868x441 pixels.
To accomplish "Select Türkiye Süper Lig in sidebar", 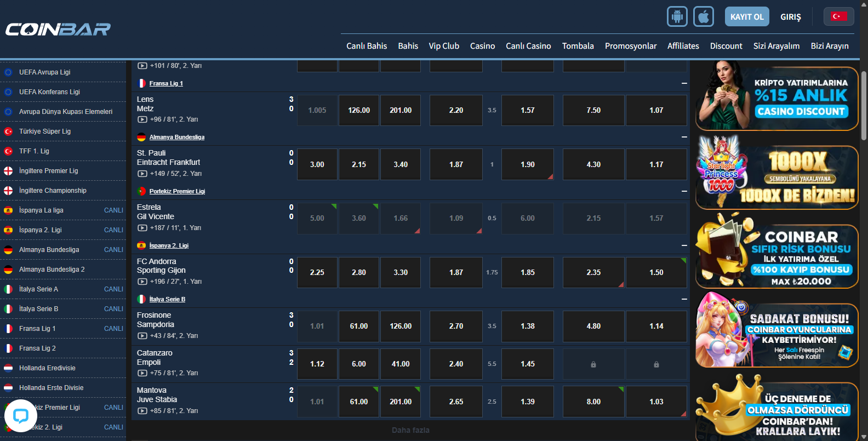I will point(45,131).
